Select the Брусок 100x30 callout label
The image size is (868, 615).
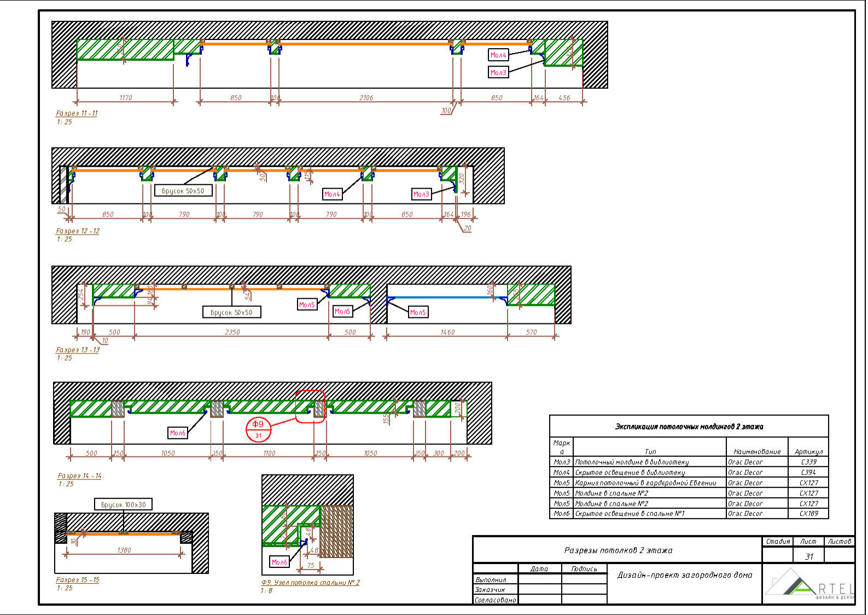click(123, 504)
